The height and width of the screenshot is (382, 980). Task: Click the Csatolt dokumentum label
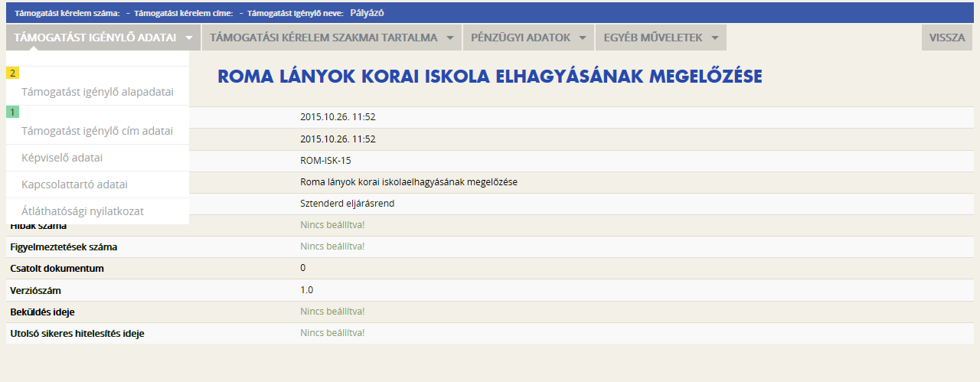[57, 269]
